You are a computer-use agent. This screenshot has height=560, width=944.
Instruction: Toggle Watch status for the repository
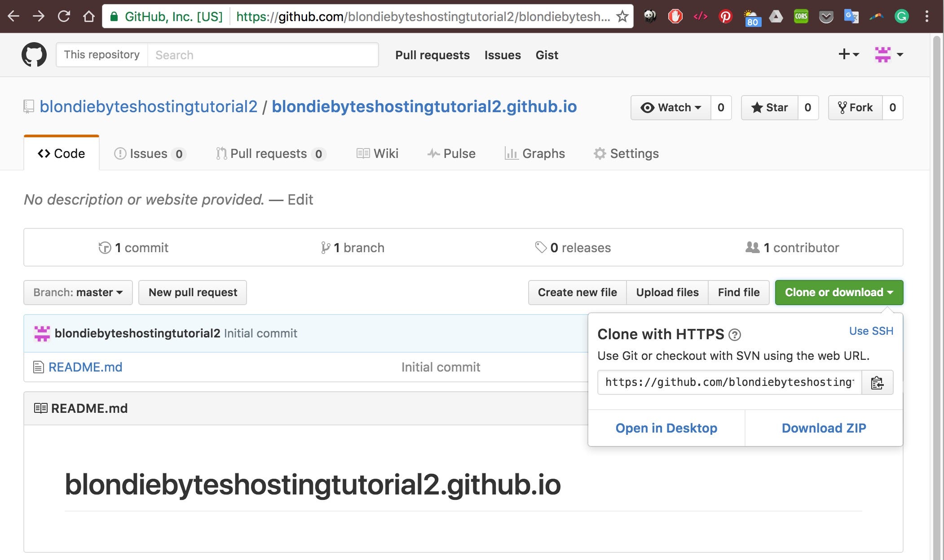coord(671,107)
